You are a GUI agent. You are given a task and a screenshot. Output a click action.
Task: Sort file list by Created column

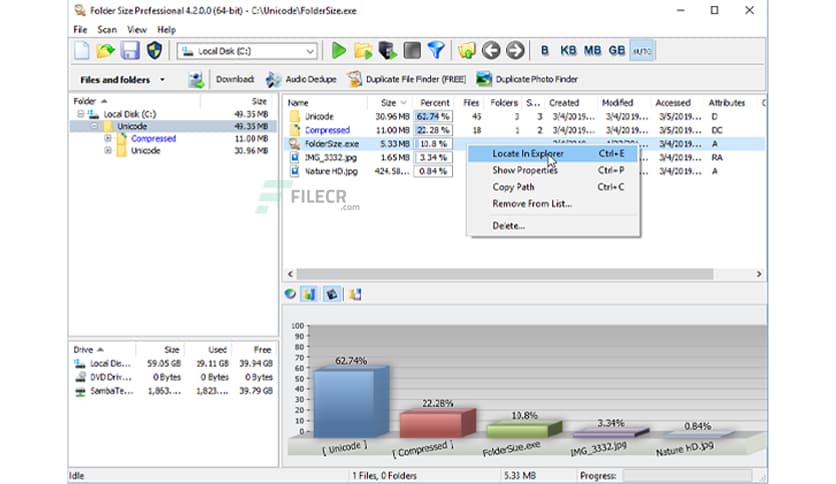point(564,103)
